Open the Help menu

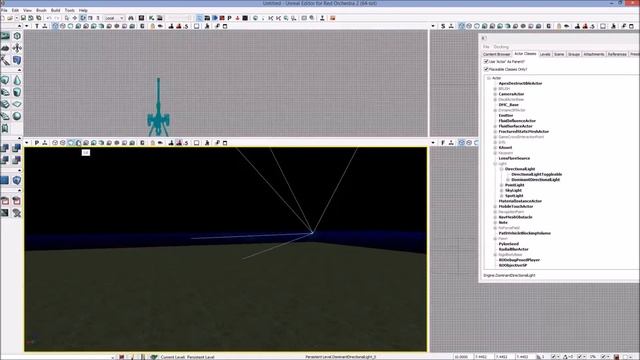tap(83, 10)
